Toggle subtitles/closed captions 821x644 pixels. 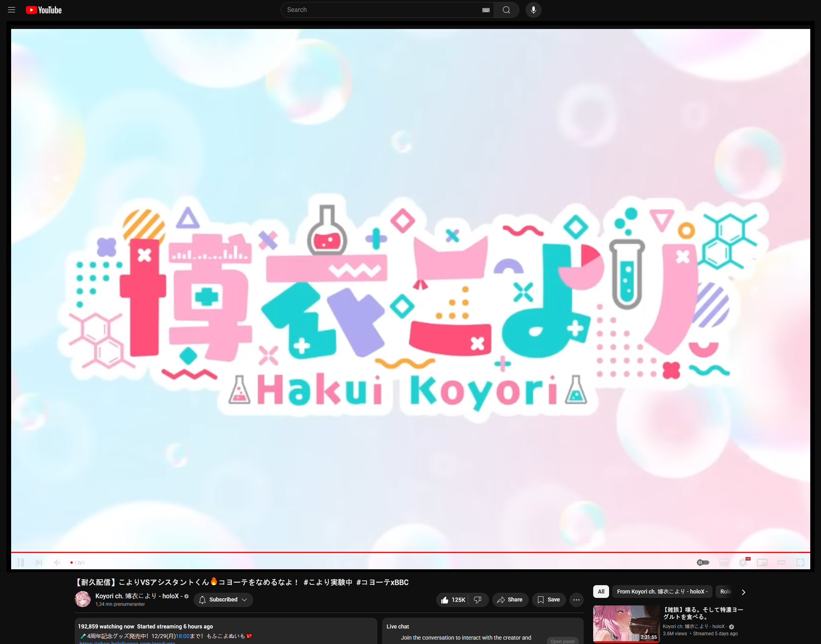(724, 563)
